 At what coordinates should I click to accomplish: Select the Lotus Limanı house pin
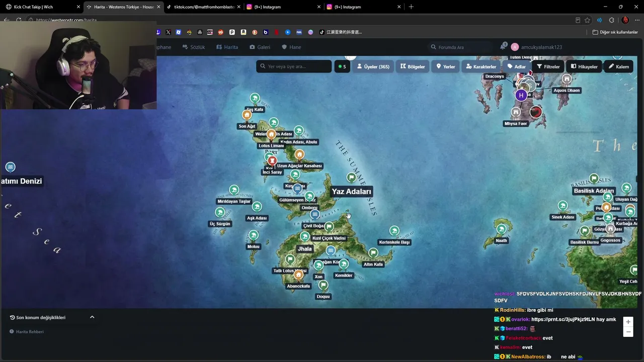pos(272,135)
